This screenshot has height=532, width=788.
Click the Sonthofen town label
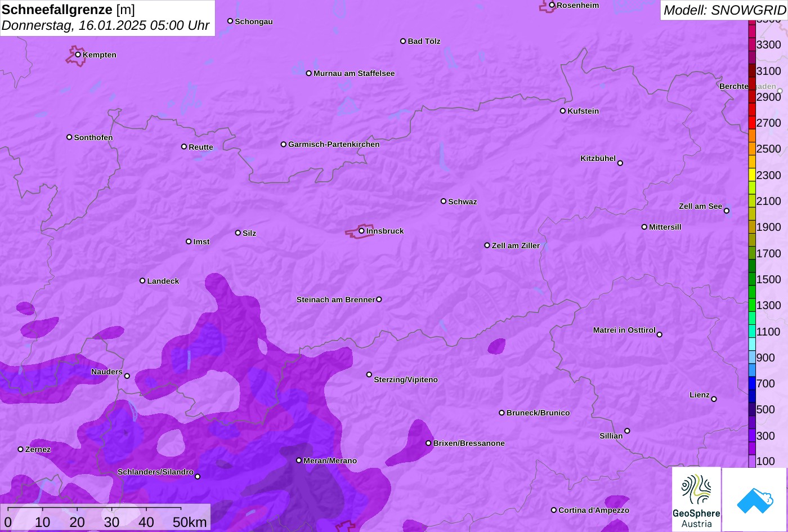pos(93,138)
